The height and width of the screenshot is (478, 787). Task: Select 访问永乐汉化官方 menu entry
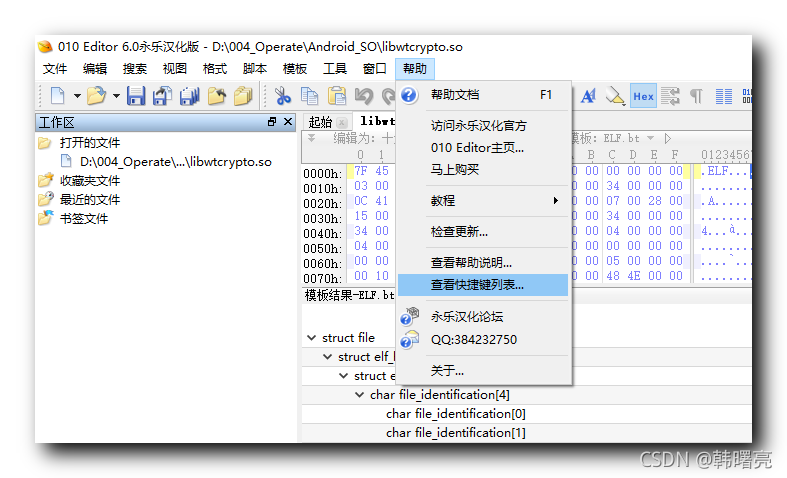coord(483,126)
